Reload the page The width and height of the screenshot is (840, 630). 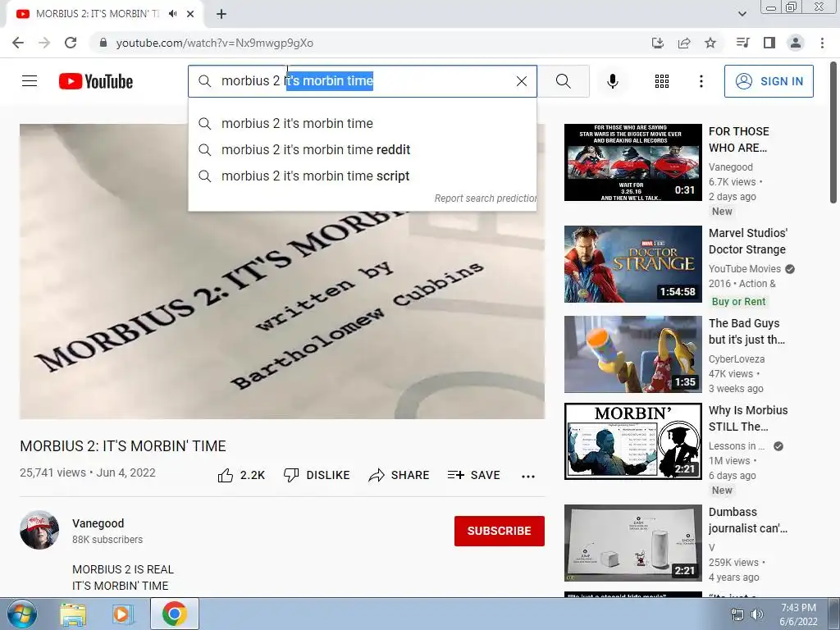71,43
